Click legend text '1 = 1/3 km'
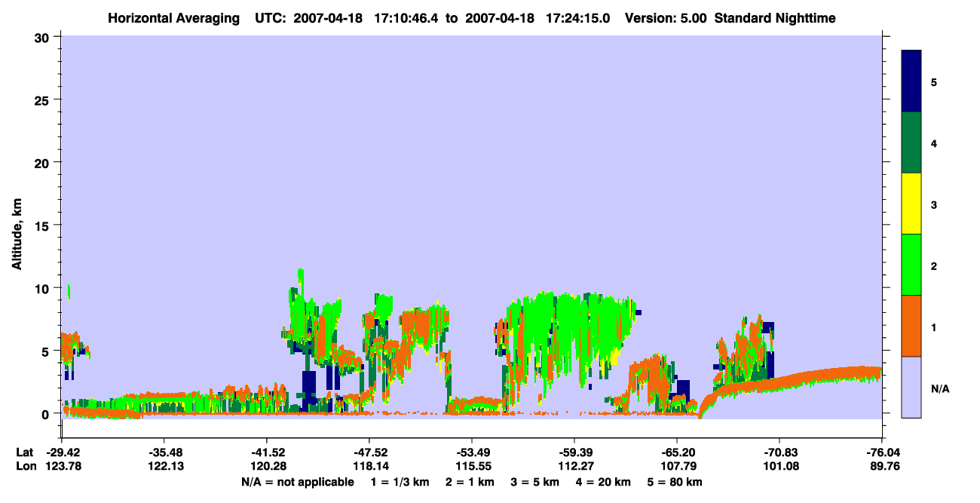Viewport: 980px width, 503px height. [x=400, y=482]
